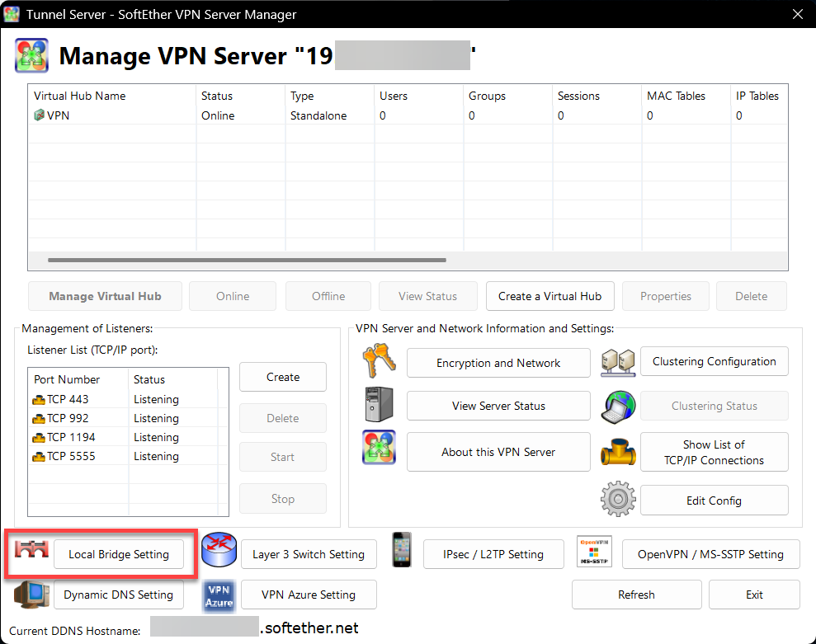Open VPN Azure Setting
816x644 pixels.
(309, 595)
